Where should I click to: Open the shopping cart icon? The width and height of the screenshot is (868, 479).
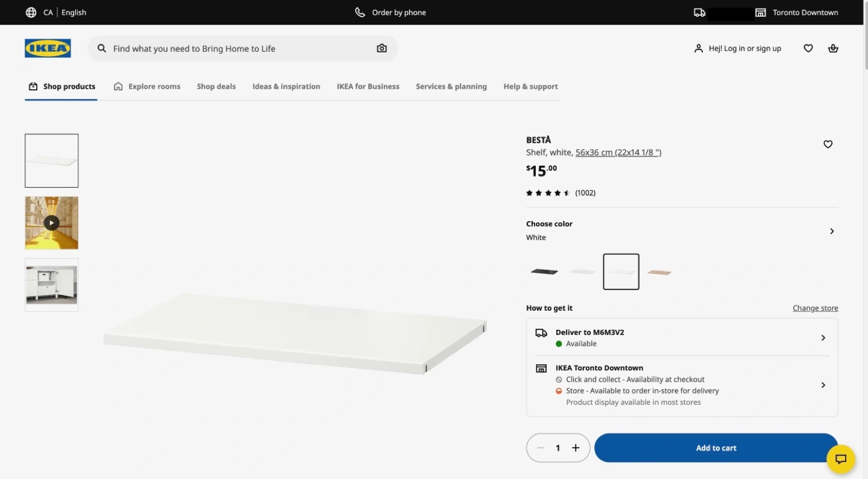click(833, 48)
